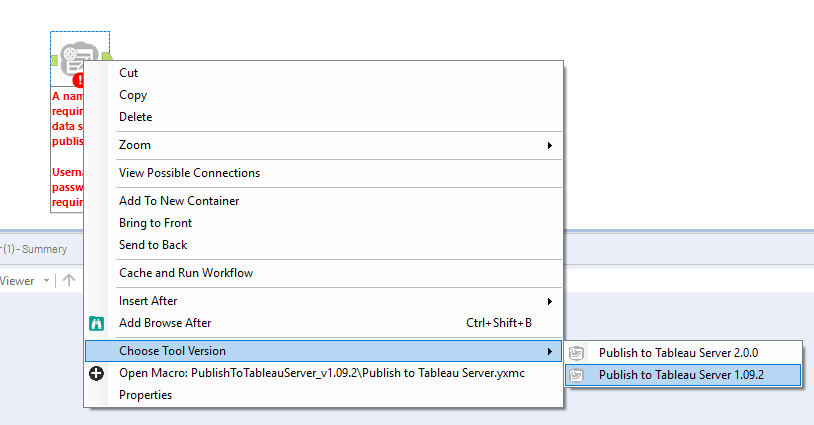Choose Delete from the context menu
814x425 pixels.
[x=323, y=117]
